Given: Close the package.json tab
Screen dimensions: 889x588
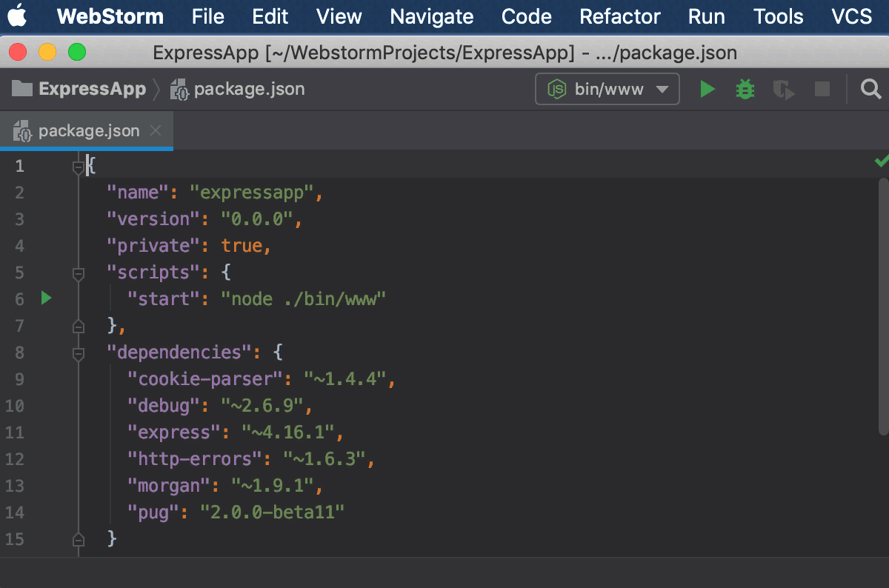Looking at the screenshot, I should coord(156,131).
